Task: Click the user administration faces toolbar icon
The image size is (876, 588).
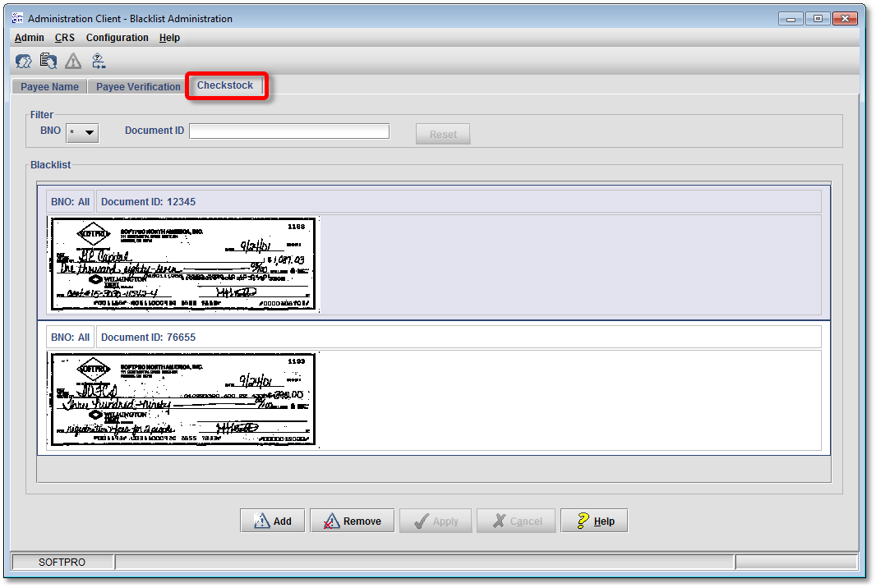Action: pos(23,61)
